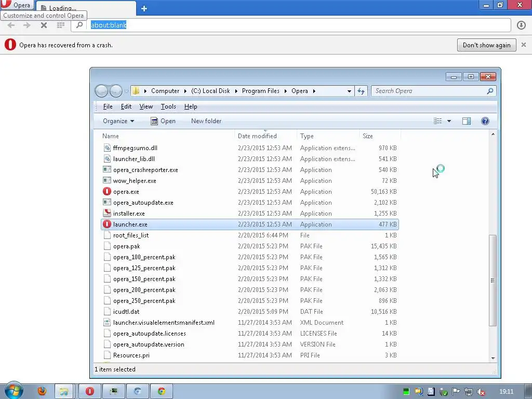
Task: Refresh the Opera folder view
Action: 361,91
